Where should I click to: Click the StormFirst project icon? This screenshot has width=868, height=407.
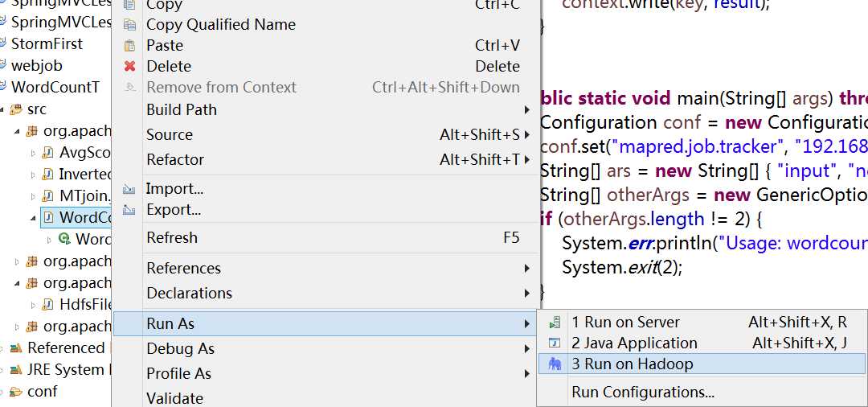2,43
